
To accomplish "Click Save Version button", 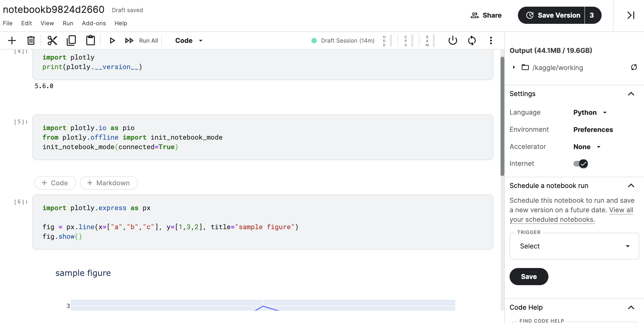I will (x=551, y=15).
